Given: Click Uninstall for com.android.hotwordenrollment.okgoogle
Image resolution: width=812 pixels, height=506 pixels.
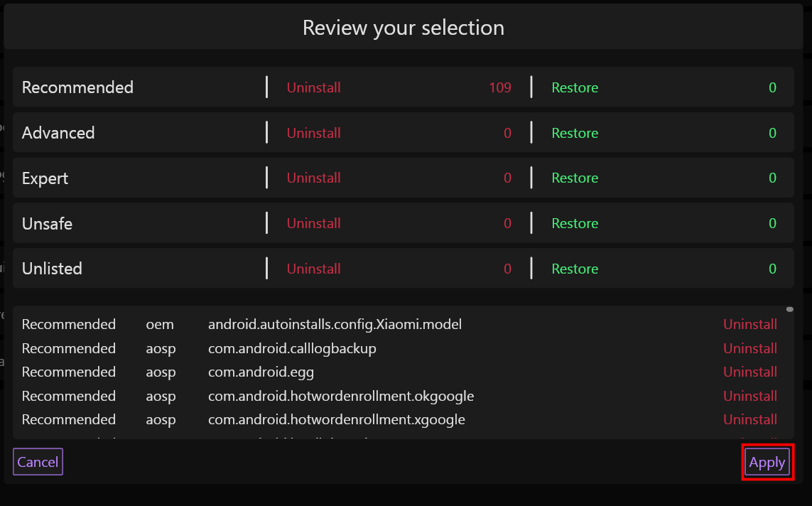Looking at the screenshot, I should (750, 396).
